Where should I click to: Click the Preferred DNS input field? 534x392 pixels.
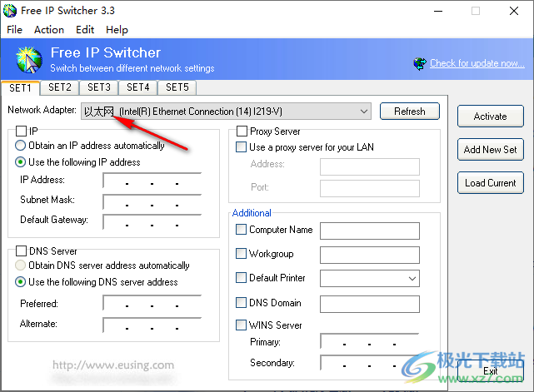coord(152,303)
